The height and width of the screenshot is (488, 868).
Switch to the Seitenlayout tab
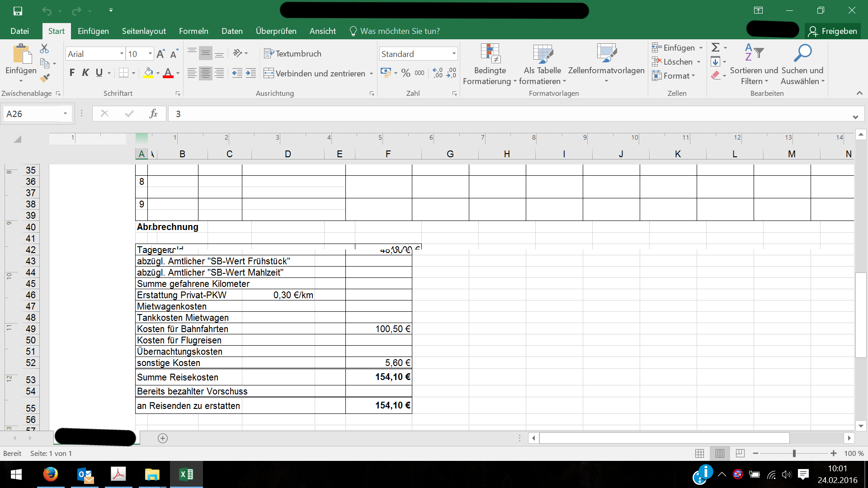pos(144,31)
